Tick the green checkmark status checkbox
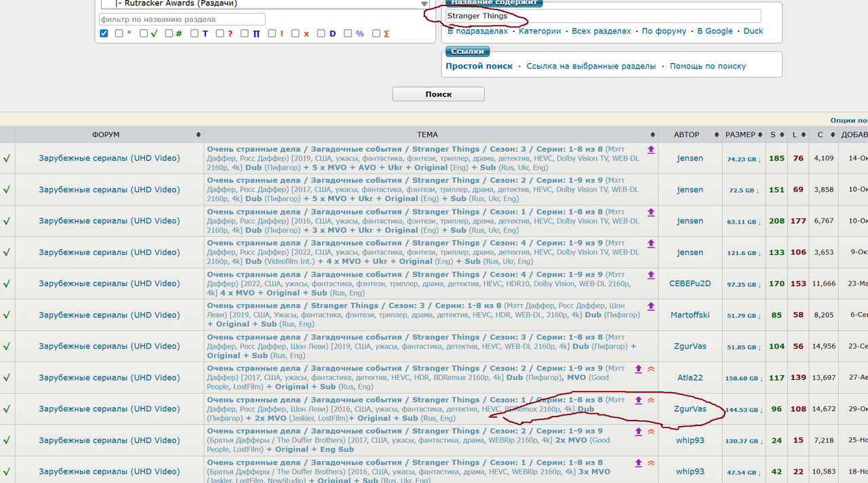The image size is (868, 483). [144, 33]
